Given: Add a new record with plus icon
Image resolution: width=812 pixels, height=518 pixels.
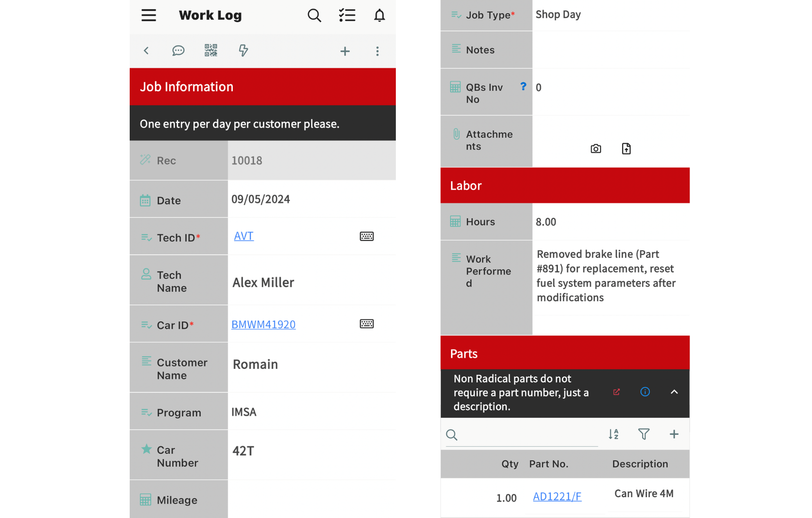Looking at the screenshot, I should (x=345, y=51).
